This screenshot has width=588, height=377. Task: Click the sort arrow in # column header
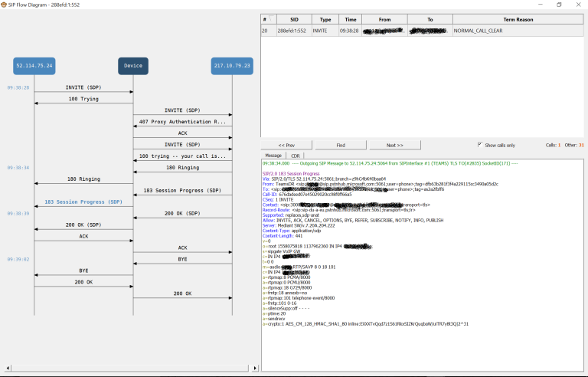tap(269, 17)
